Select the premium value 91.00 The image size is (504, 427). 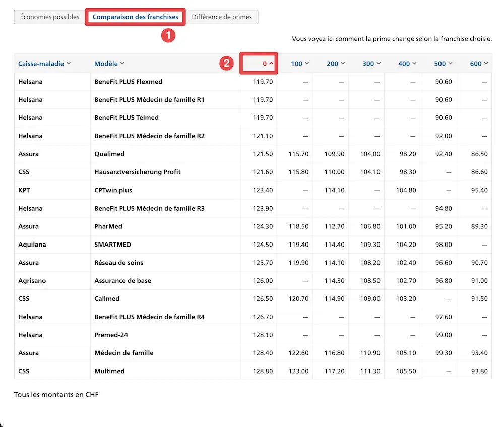coord(480,281)
